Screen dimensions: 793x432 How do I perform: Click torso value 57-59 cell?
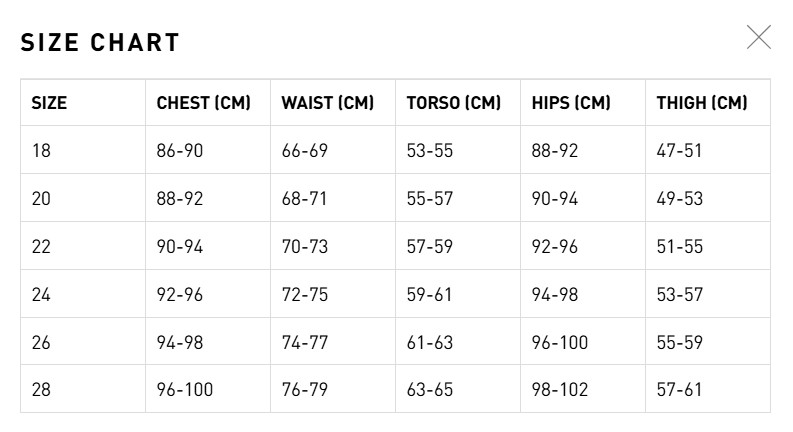430,247
